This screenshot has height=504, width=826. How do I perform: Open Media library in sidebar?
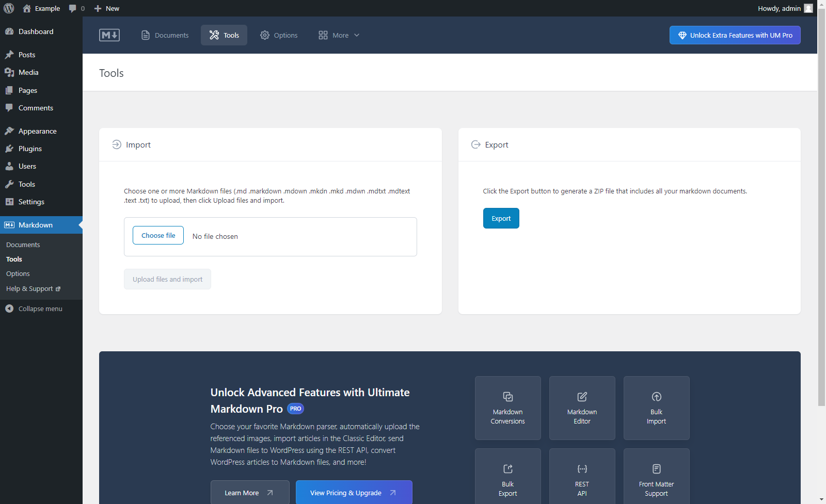click(x=41, y=72)
